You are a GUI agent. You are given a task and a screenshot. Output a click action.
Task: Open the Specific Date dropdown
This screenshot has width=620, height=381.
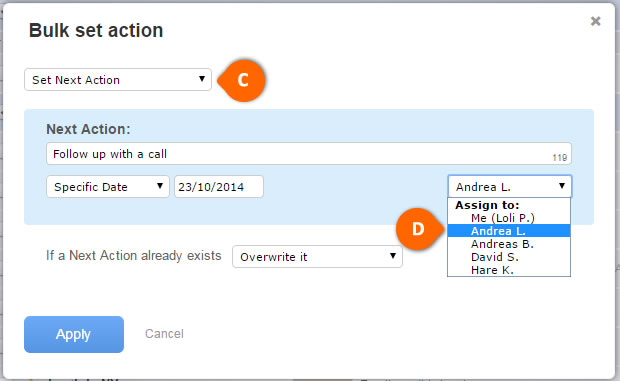click(x=108, y=187)
